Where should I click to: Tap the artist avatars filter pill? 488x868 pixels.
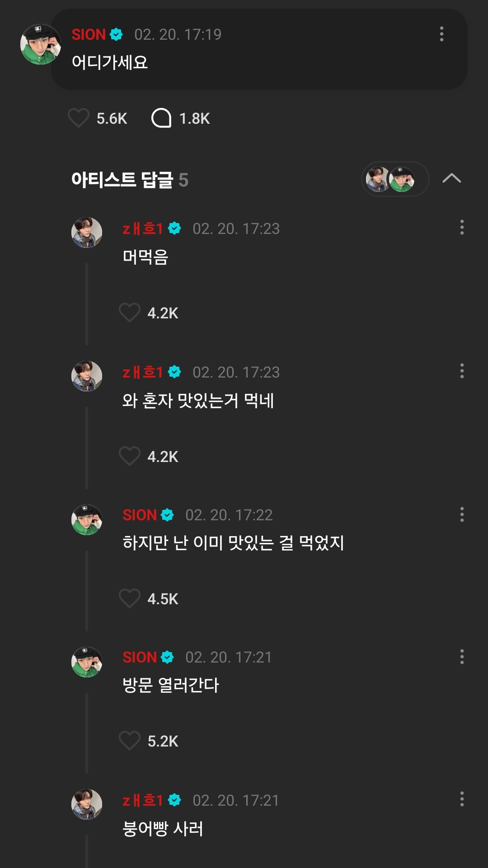(x=395, y=179)
